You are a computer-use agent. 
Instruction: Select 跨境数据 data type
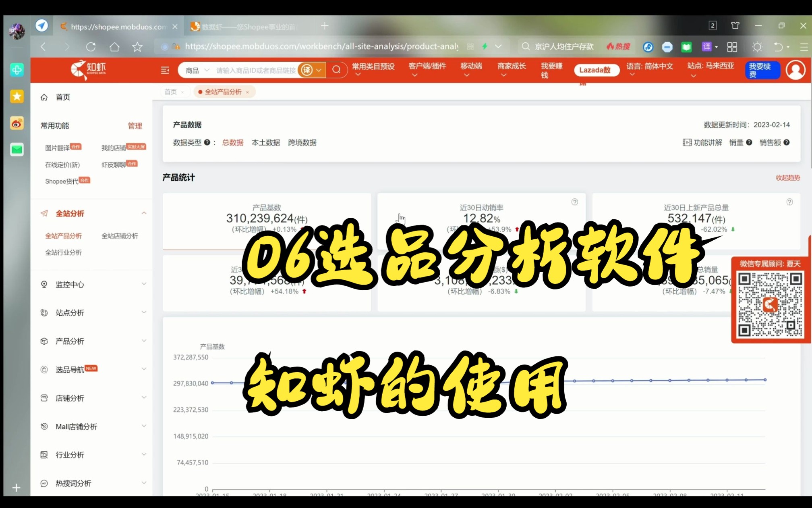pos(302,142)
